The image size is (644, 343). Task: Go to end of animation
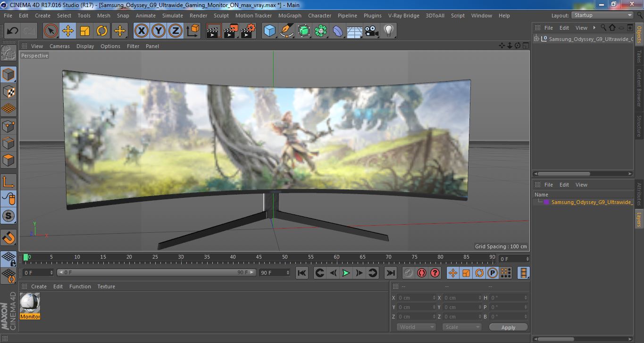point(390,273)
